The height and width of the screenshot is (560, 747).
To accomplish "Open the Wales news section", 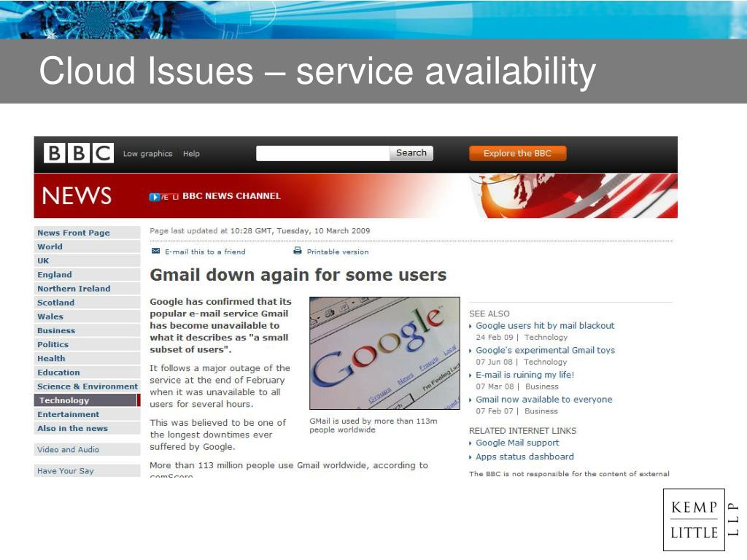I will click(88, 316).
